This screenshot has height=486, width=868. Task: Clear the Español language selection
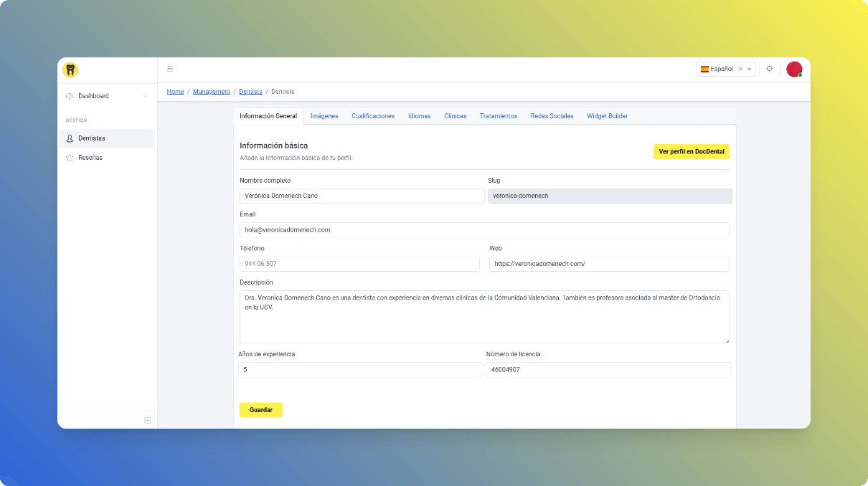click(x=740, y=70)
